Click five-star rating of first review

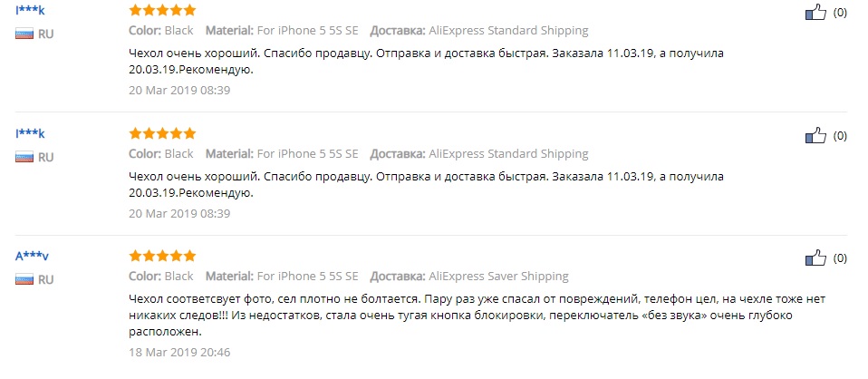[162, 11]
